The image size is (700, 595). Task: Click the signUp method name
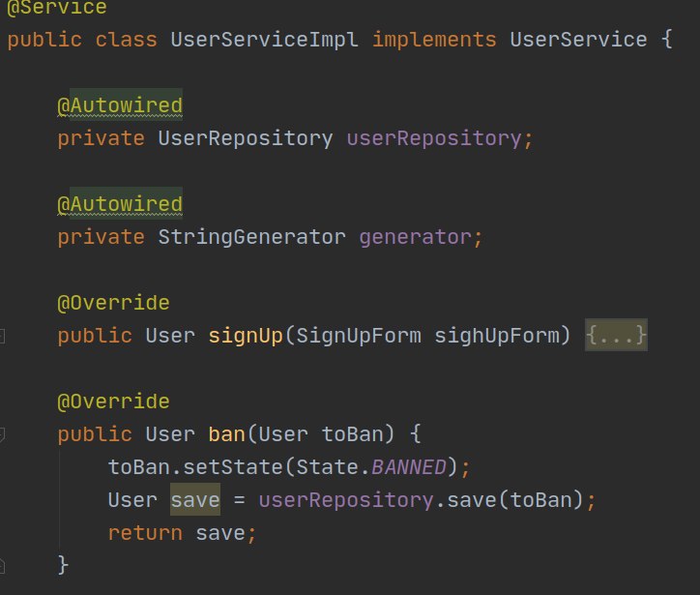click(246, 336)
